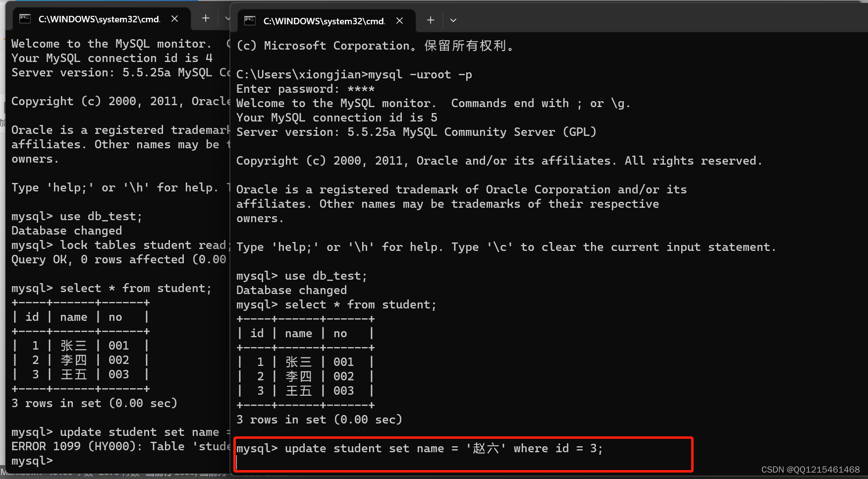The image size is (868, 479).
Task: Click 'Server version: 5.5.25a' in right terminal
Action: 316,132
